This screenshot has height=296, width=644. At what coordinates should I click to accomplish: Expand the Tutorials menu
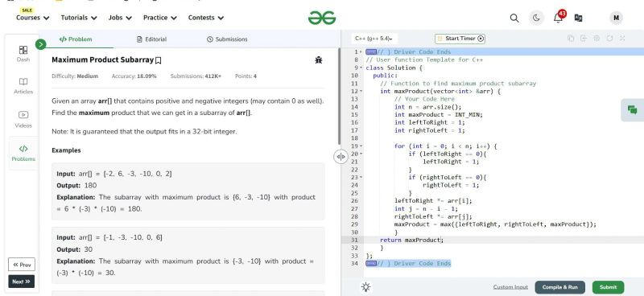(x=79, y=18)
